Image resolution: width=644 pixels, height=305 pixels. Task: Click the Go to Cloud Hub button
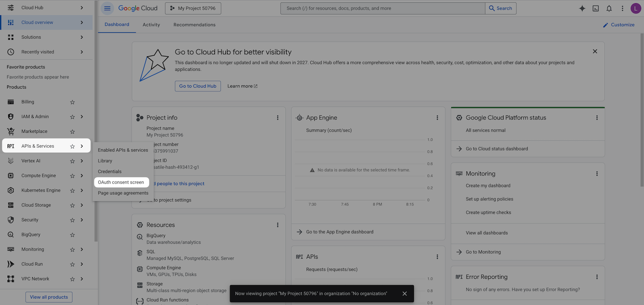(198, 86)
